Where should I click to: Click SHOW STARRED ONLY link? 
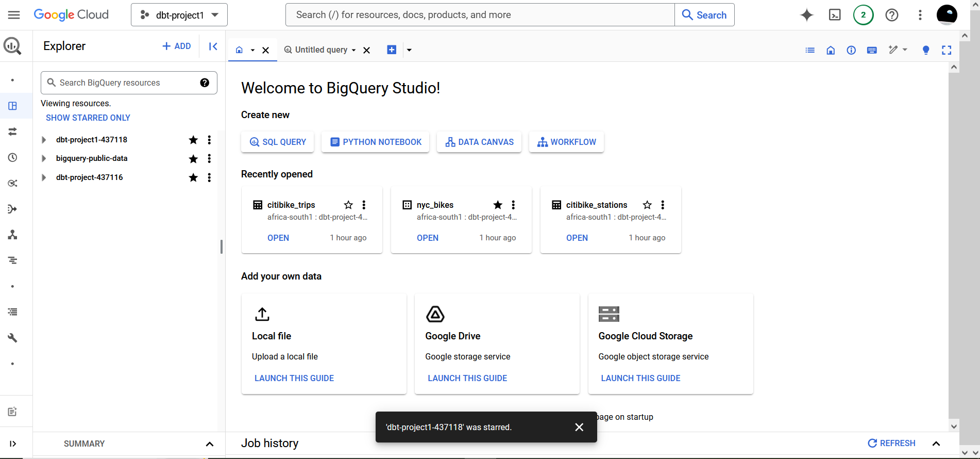pyautogui.click(x=88, y=118)
